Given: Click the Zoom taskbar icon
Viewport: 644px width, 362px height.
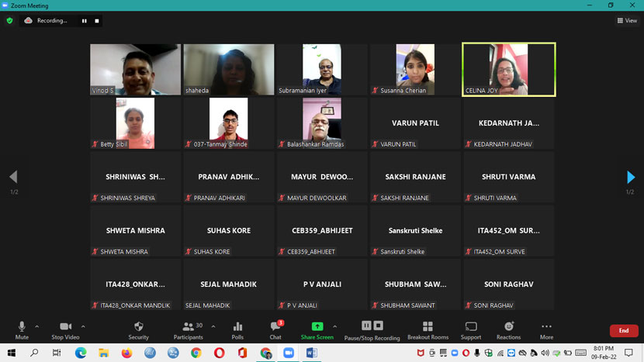Looking at the screenshot, I should 289,353.
